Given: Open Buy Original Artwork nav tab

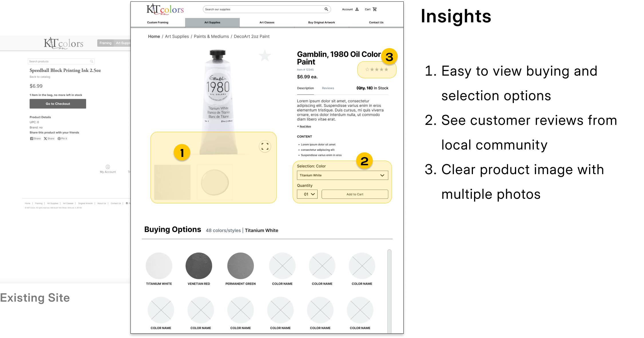Looking at the screenshot, I should (x=322, y=22).
